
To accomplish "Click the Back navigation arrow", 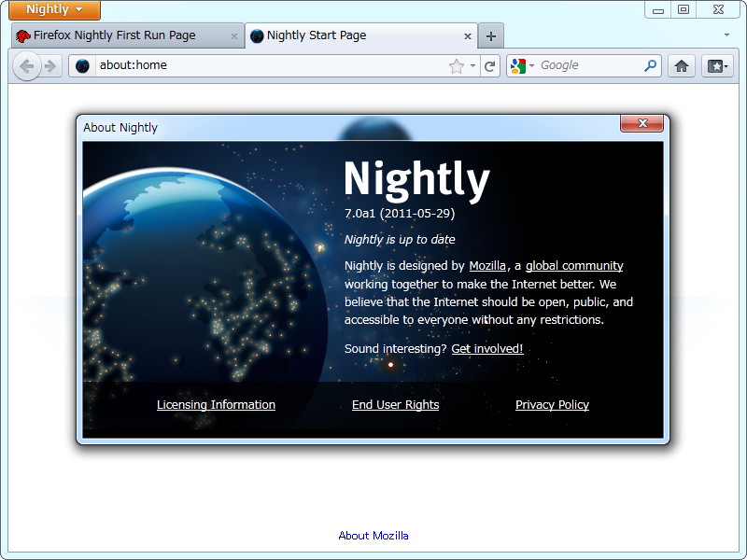I will pos(29,65).
